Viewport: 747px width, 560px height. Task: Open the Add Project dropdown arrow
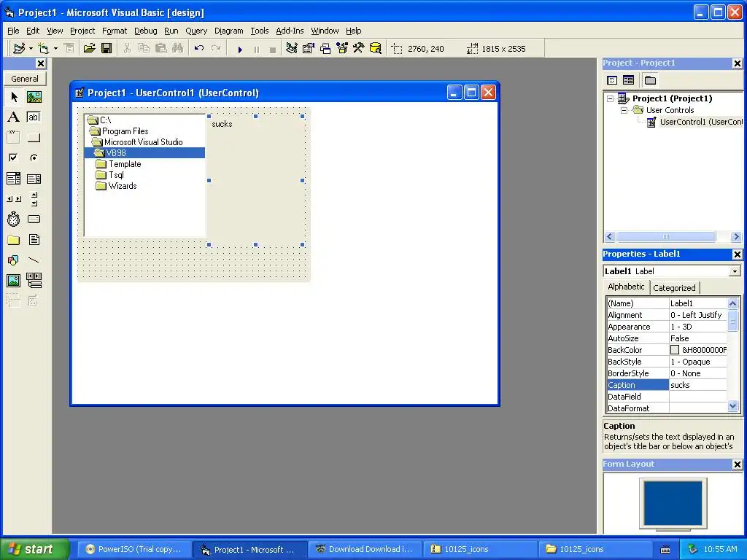click(x=31, y=49)
